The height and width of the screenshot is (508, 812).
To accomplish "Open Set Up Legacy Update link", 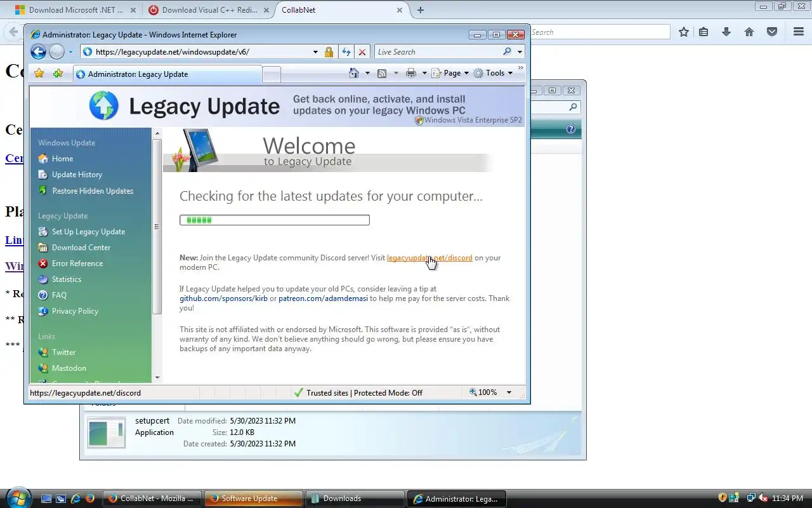I will click(88, 232).
